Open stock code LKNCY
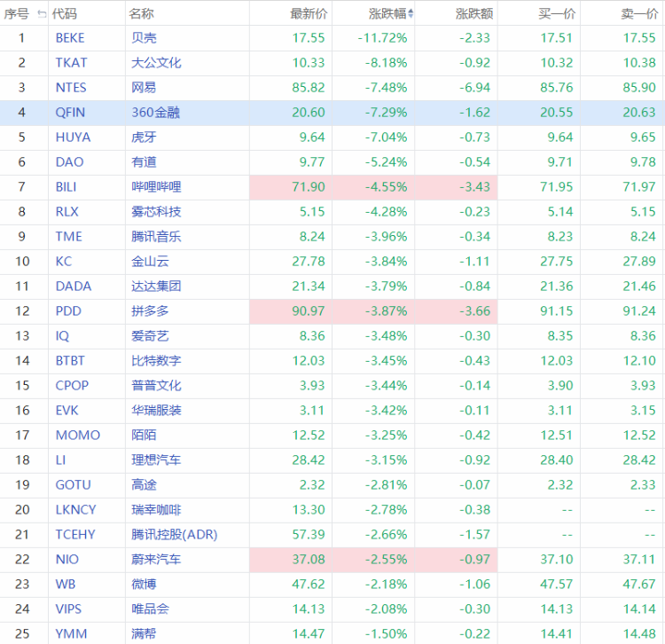This screenshot has width=665, height=644. (x=76, y=509)
